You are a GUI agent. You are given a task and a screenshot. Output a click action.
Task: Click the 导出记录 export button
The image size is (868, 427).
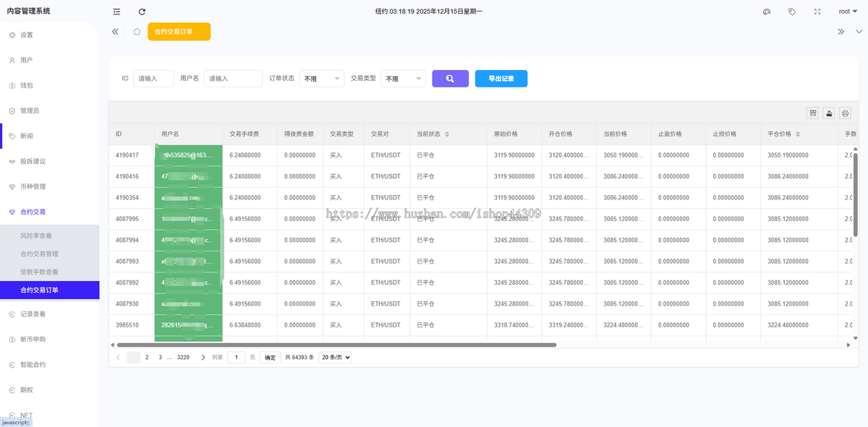501,78
